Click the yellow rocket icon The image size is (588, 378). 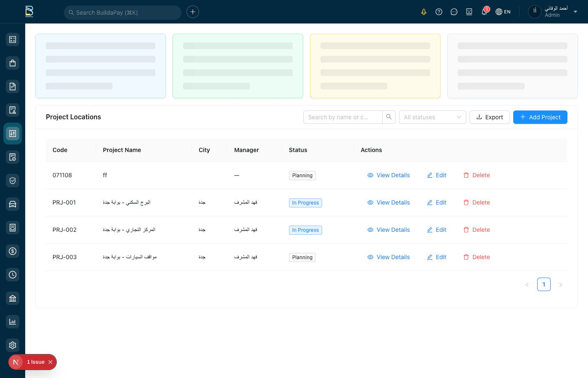click(424, 12)
